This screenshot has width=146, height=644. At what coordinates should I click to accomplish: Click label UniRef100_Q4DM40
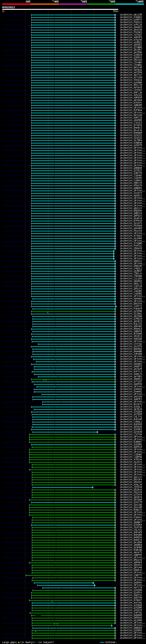point(131,583)
